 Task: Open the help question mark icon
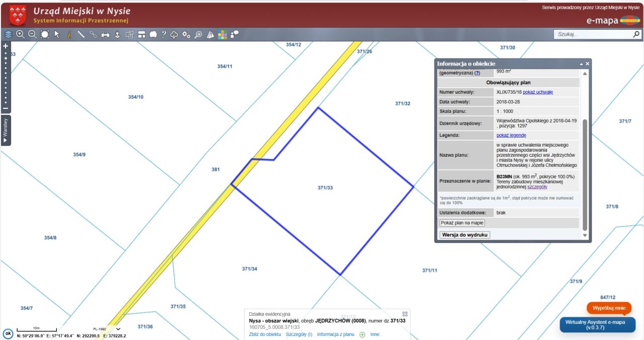pos(164,34)
